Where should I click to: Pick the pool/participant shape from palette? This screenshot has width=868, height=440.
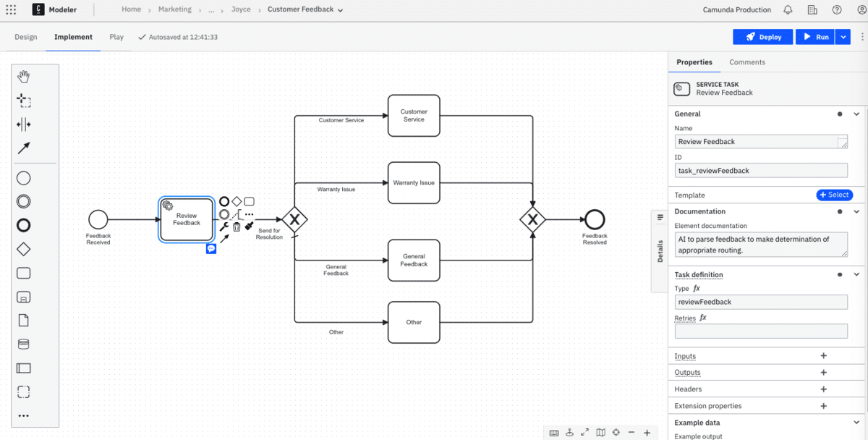point(23,368)
